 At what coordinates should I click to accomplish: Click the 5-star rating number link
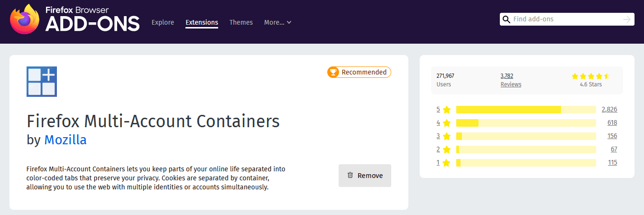[x=438, y=110]
